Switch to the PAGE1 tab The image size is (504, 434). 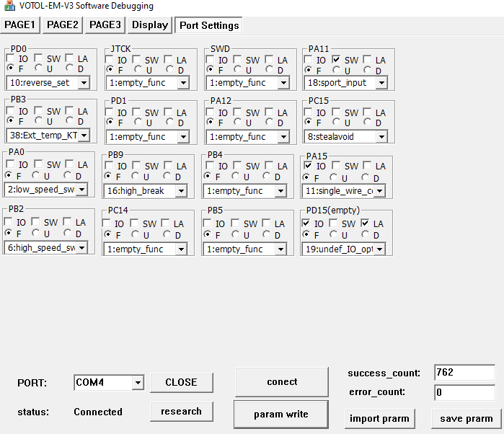point(21,25)
